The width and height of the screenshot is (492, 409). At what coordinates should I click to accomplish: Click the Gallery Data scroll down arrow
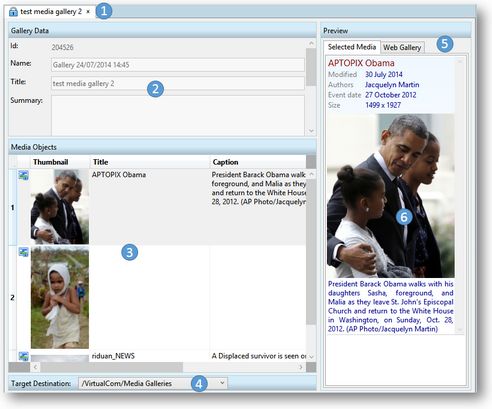[x=311, y=131]
